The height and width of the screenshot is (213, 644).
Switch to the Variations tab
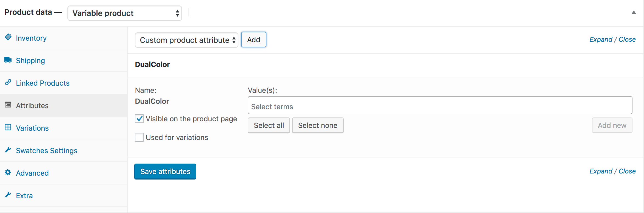pos(32,128)
